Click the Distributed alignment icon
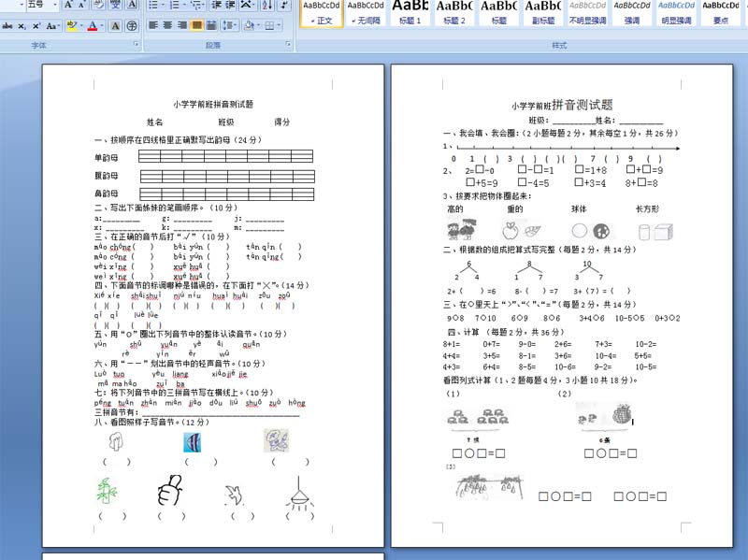This screenshot has height=560, width=748. (x=211, y=25)
